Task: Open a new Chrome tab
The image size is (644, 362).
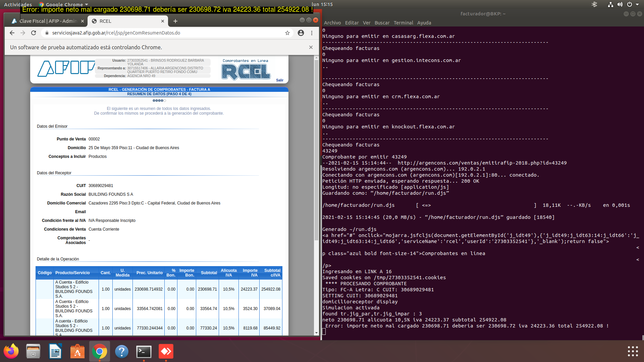Action: click(x=175, y=21)
